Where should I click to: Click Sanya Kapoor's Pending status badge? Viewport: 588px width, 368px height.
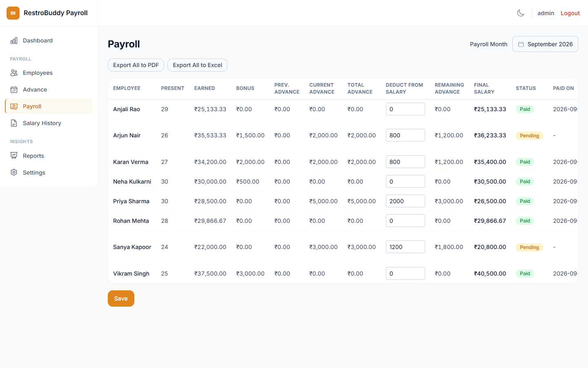[529, 247]
